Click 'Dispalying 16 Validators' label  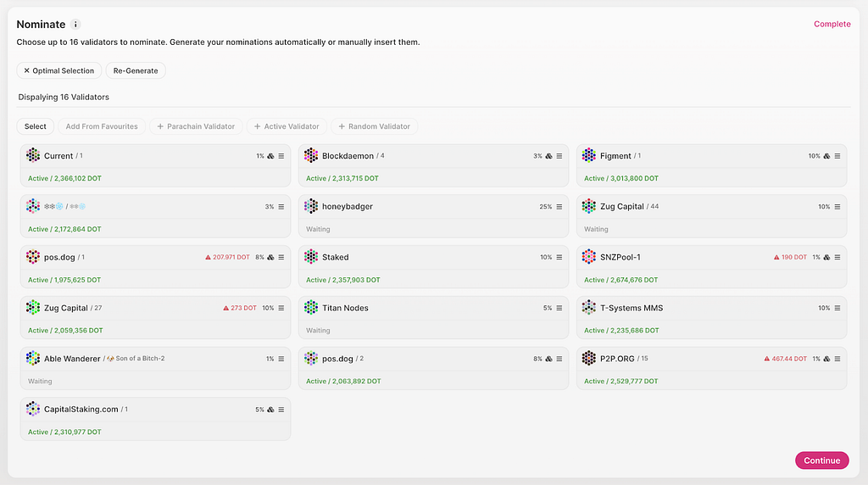click(x=64, y=97)
